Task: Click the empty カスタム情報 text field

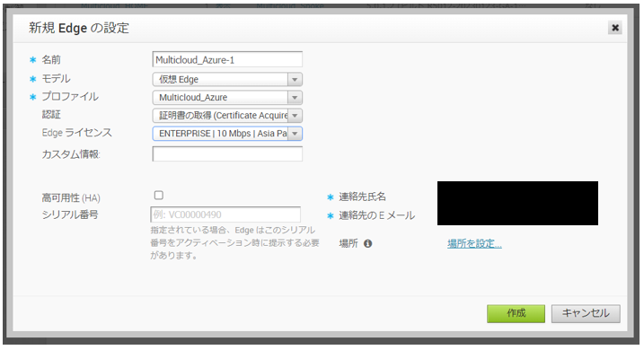Action: coord(227,153)
